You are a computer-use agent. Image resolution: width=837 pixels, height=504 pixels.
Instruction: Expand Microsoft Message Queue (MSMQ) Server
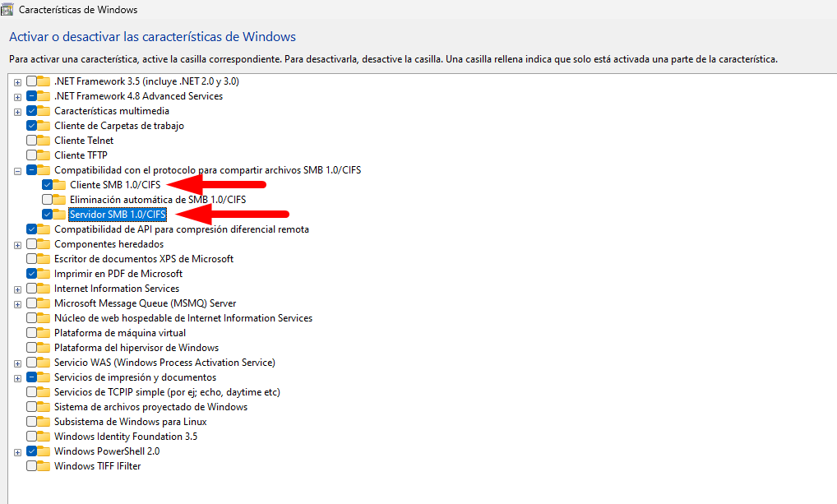pos(17,304)
